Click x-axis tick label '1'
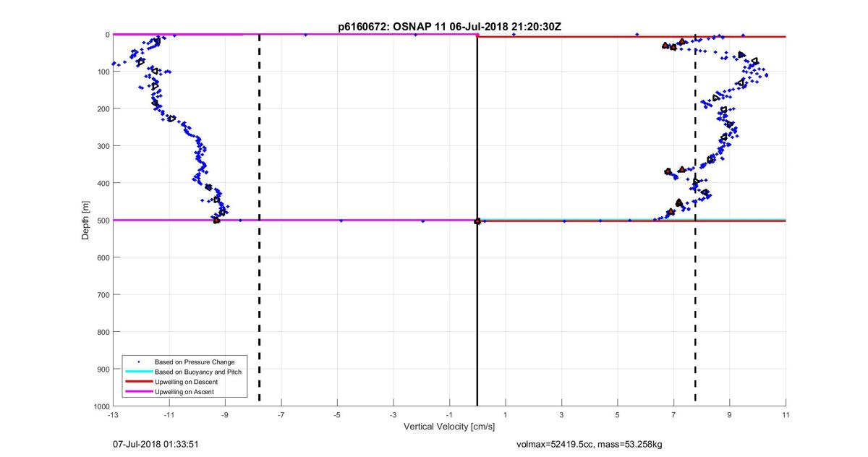868x457 pixels. [x=506, y=416]
